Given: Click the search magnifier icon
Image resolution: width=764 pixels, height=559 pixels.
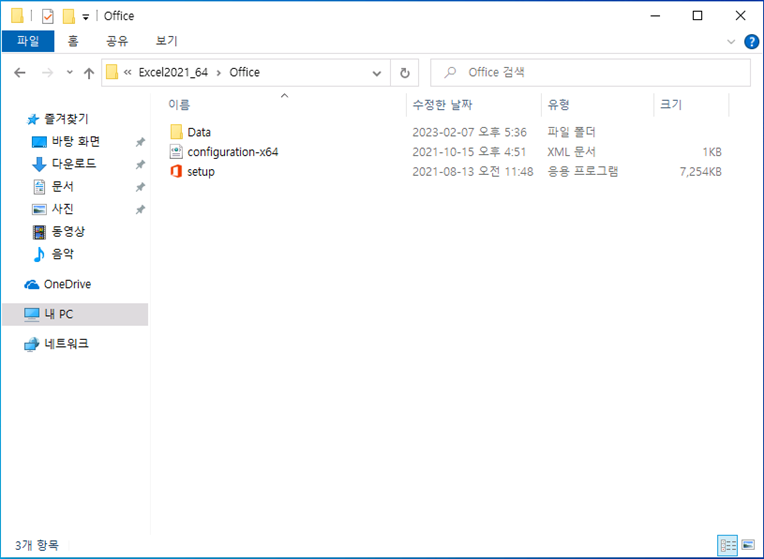Looking at the screenshot, I should (x=450, y=73).
